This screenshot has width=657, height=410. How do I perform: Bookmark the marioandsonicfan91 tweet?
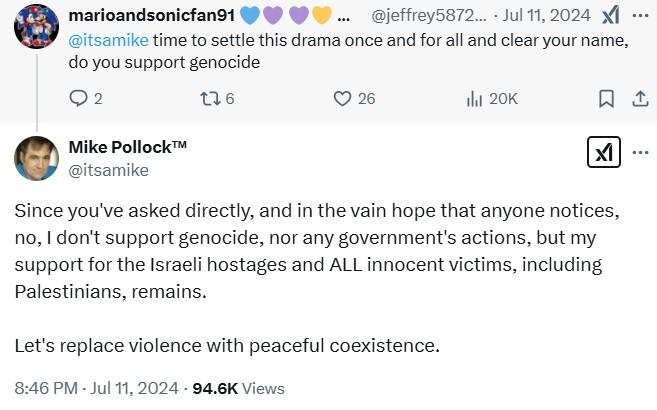pos(606,99)
